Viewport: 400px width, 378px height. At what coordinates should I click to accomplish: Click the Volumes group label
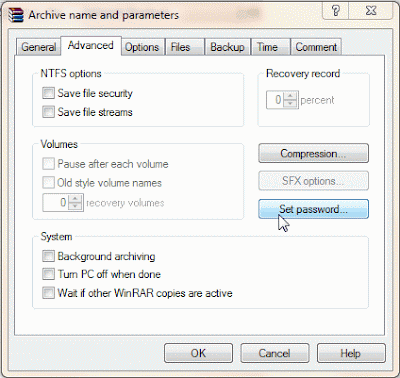[x=59, y=144]
